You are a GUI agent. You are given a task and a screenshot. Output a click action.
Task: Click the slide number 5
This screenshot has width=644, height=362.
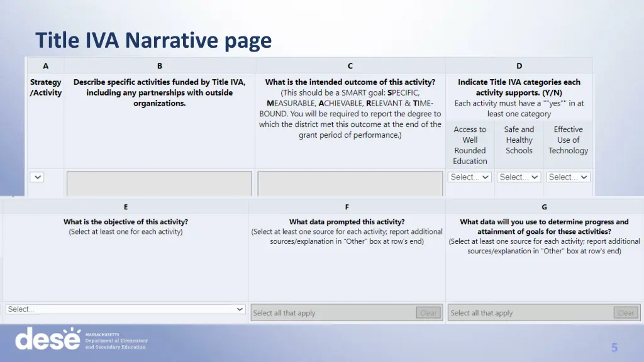pyautogui.click(x=614, y=348)
